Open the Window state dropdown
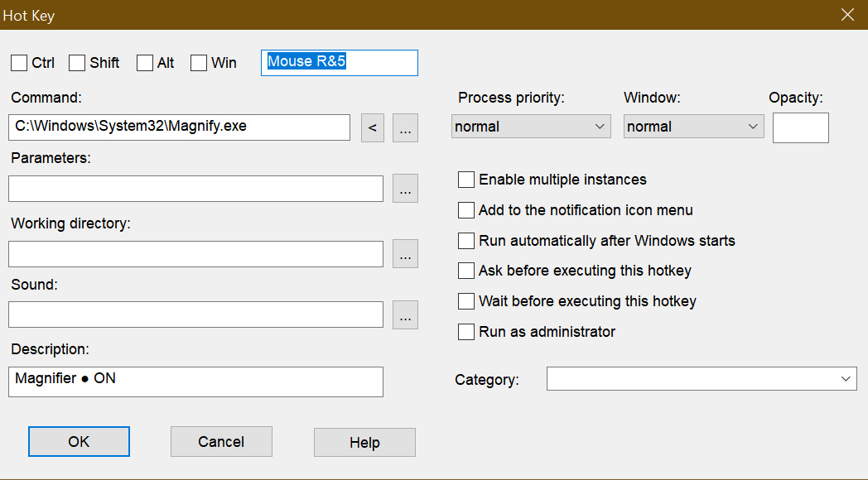 point(693,127)
